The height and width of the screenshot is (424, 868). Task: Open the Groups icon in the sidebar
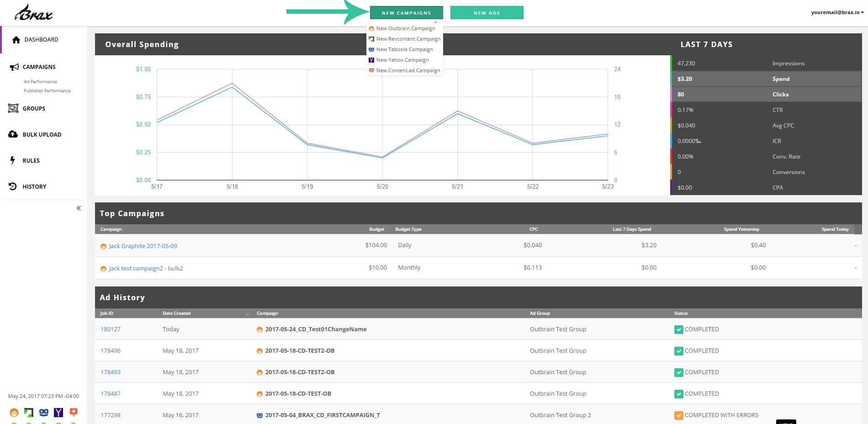click(x=13, y=108)
